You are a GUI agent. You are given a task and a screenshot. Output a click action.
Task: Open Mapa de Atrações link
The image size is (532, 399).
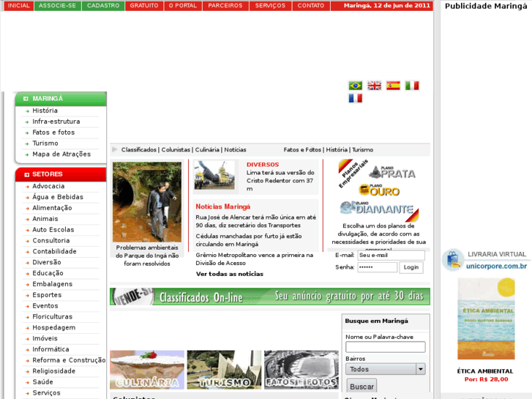tap(61, 154)
